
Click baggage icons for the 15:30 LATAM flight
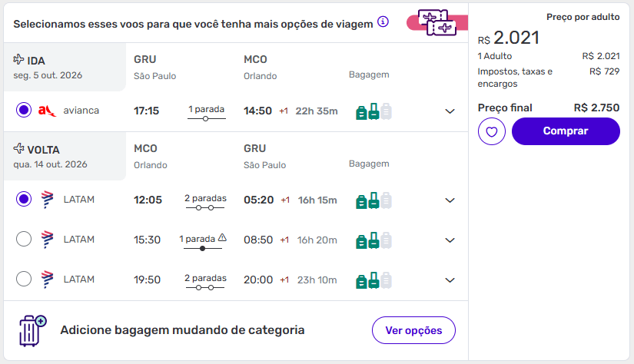pos(373,240)
